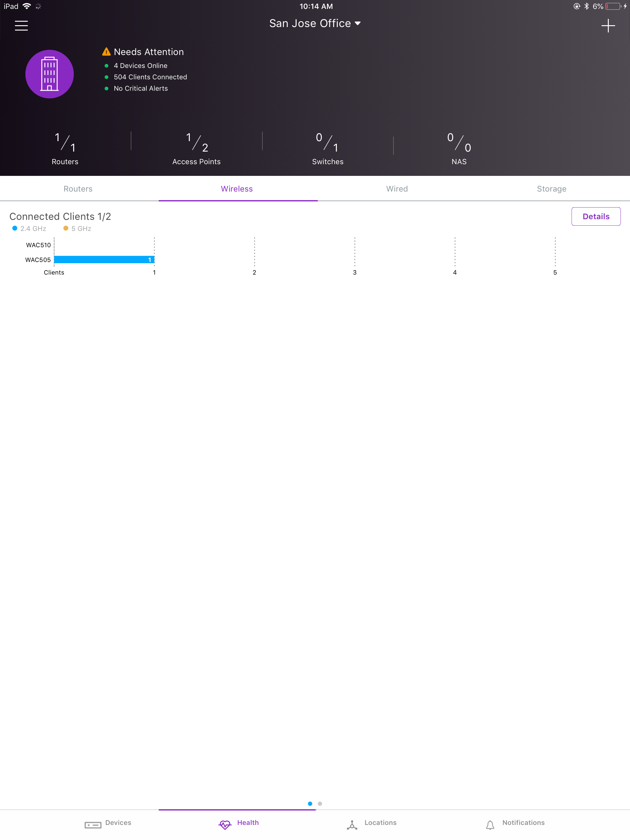Select the WAC510 chart row label
This screenshot has height=840, width=630.
[38, 245]
